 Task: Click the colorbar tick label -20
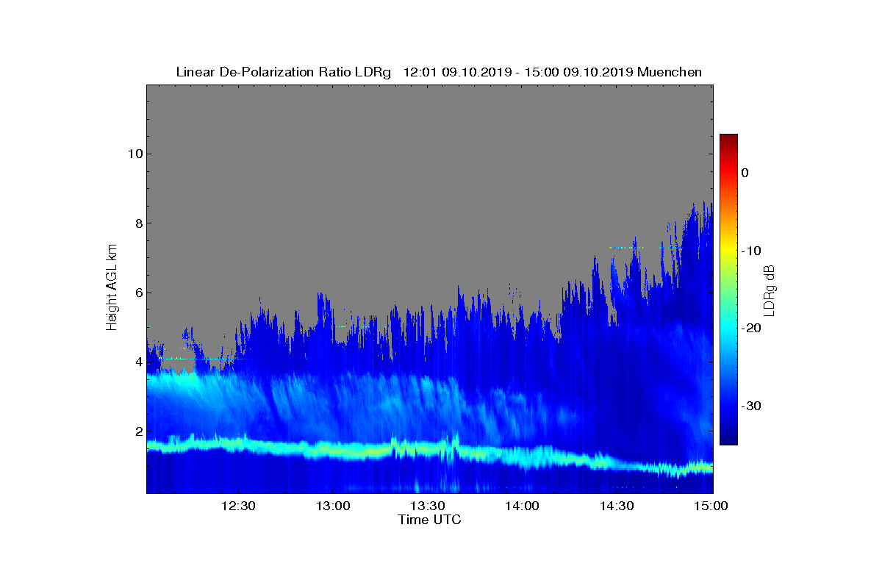tap(750, 329)
